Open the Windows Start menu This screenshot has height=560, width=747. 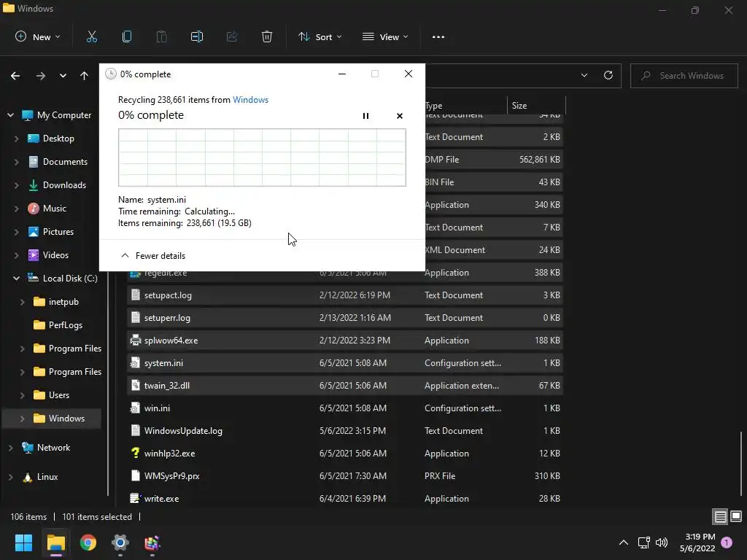click(23, 542)
